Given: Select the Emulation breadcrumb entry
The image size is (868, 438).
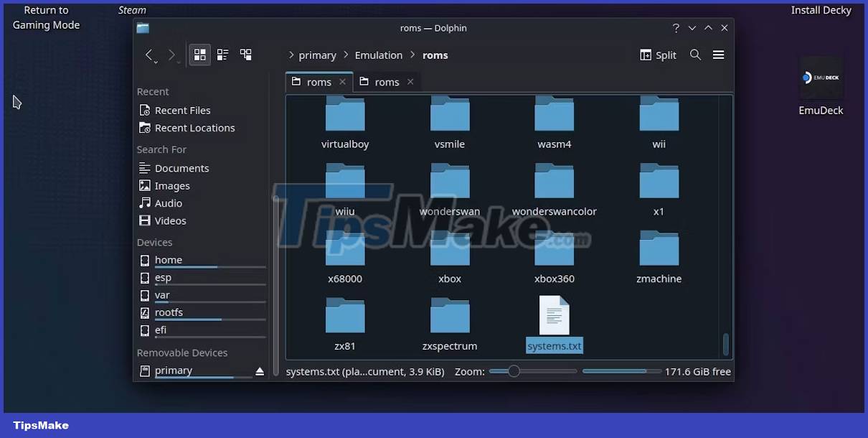Looking at the screenshot, I should coord(378,55).
